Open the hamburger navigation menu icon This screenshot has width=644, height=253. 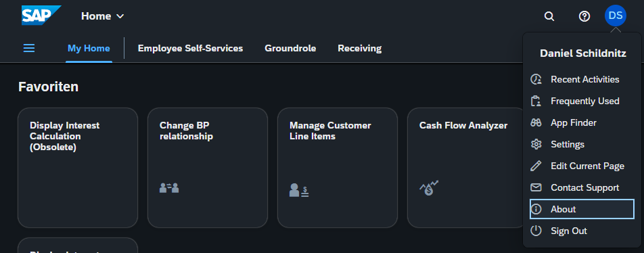click(x=28, y=49)
